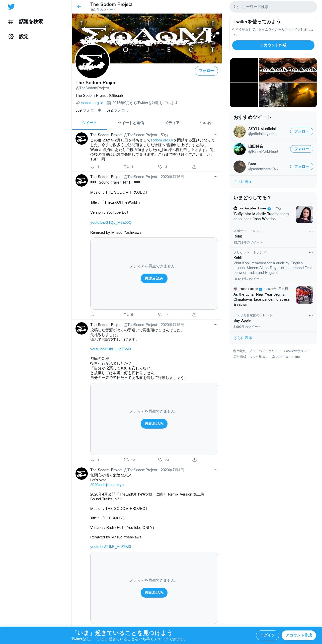Open 話題を検索 hashtag explore icon

pos(11,21)
